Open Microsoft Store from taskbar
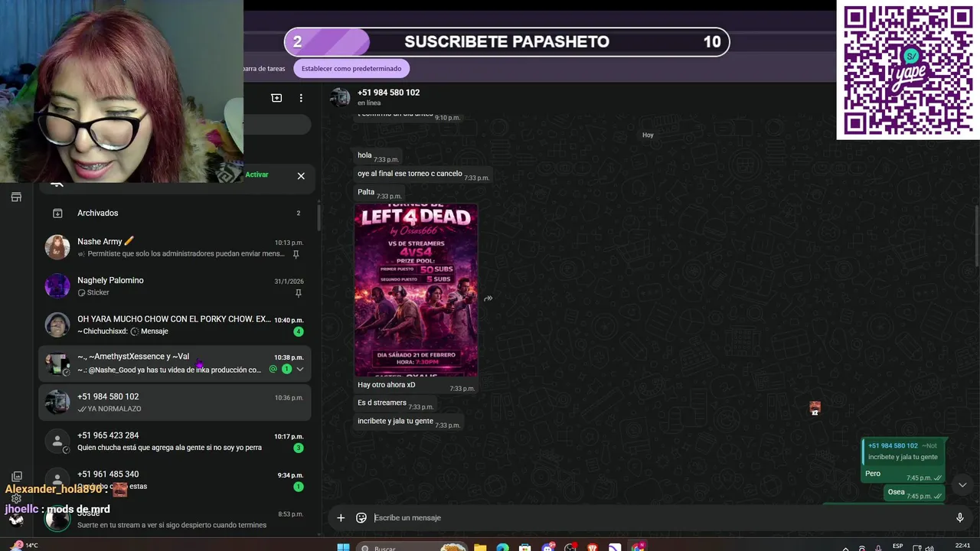The image size is (980, 551). 524,548
